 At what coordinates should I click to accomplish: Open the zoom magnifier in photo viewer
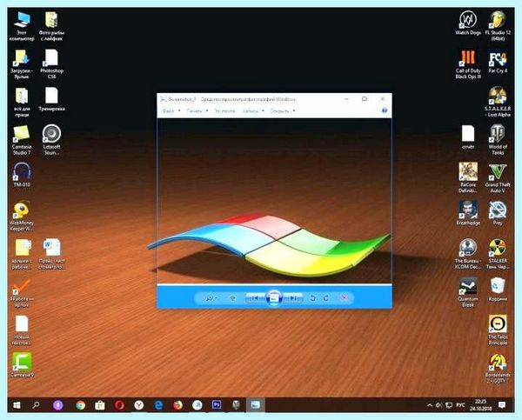coord(211,298)
